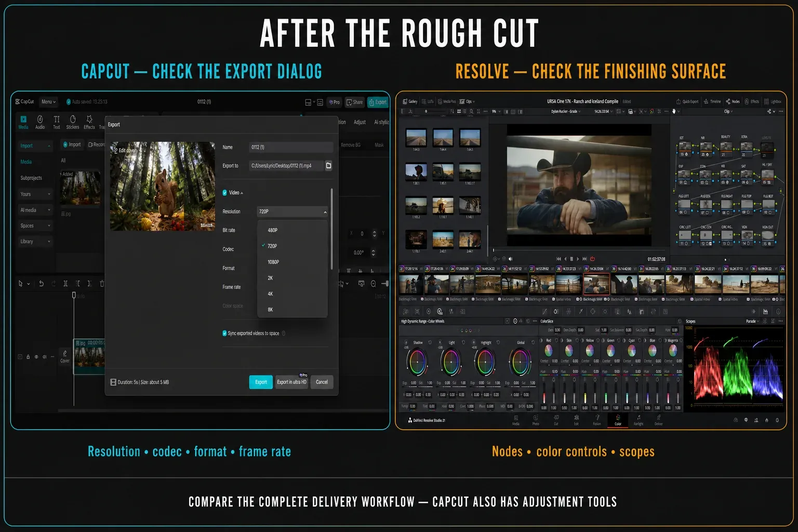
Task: Expand the Spaces section
Action: [x=35, y=226]
